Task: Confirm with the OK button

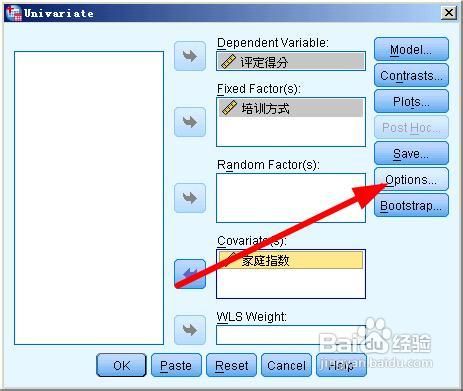Action: click(x=121, y=365)
